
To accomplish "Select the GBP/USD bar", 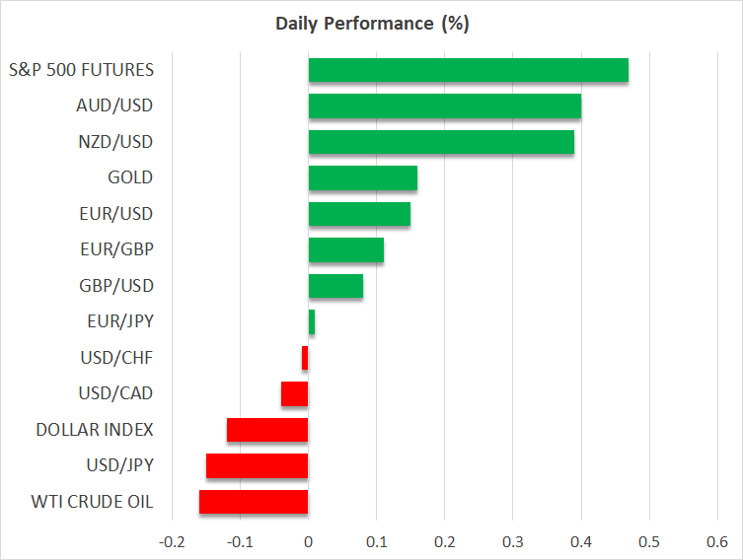I will (x=335, y=286).
